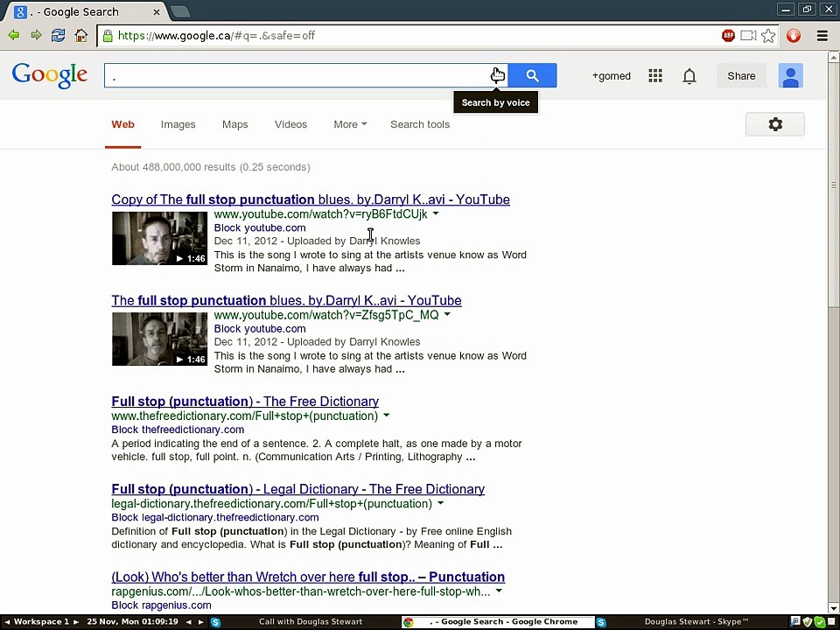Click the browser Forward arrow
This screenshot has width=840, height=630.
36,35
